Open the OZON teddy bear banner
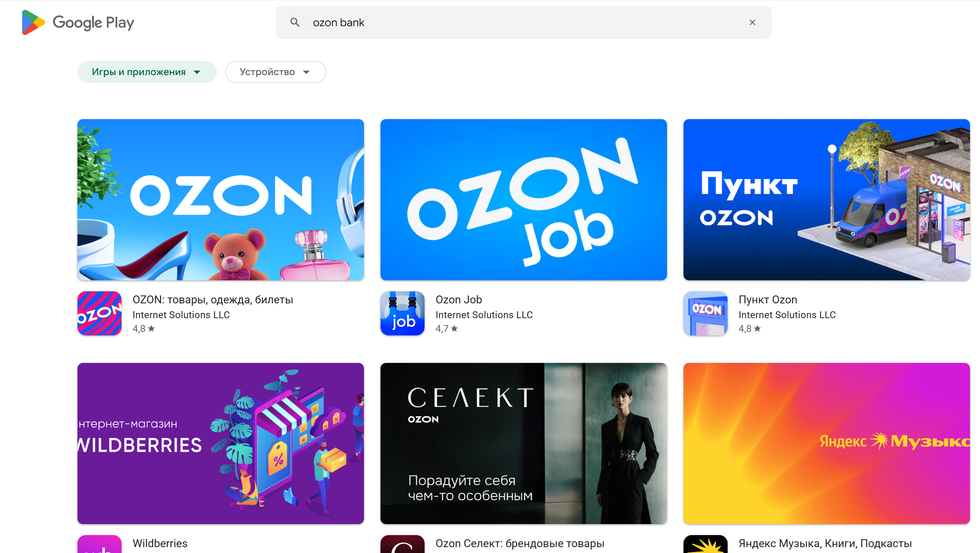 coord(221,200)
